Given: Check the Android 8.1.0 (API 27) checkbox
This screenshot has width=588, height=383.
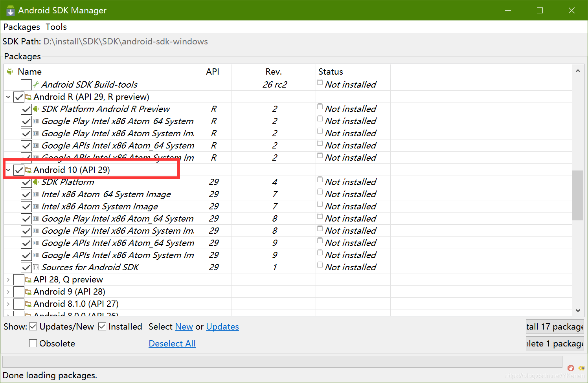Looking at the screenshot, I should click(x=18, y=304).
